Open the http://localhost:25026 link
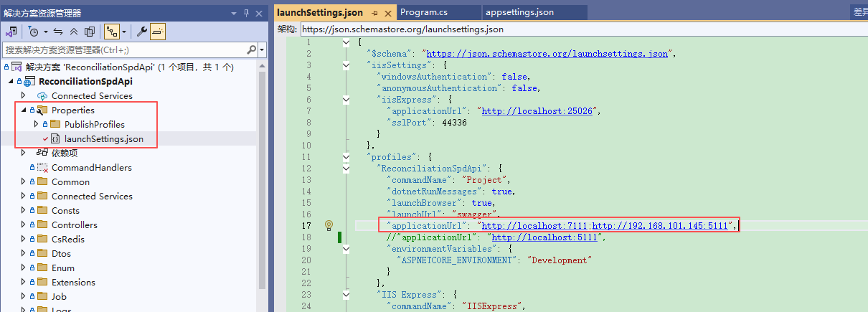This screenshot has width=868, height=312. [x=539, y=111]
